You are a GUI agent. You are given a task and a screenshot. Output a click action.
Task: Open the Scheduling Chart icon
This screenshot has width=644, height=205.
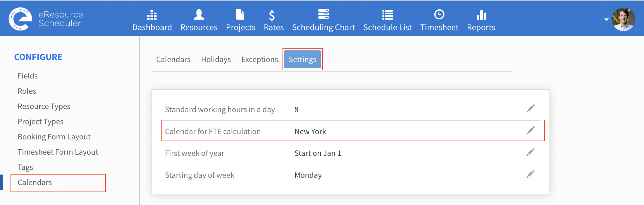coord(323,14)
